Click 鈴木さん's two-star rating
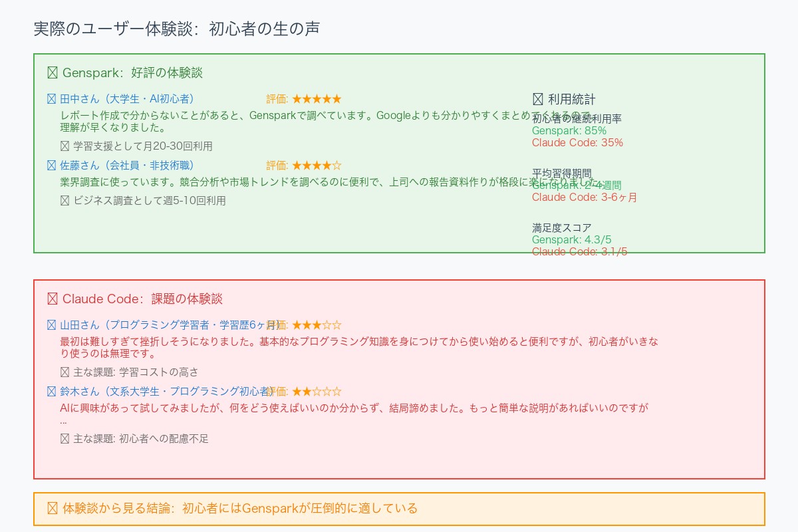 304,392
